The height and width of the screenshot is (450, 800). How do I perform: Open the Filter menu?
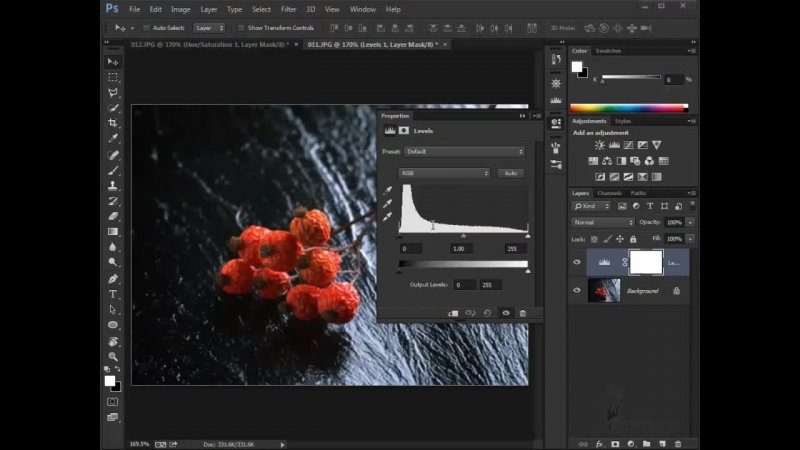[x=288, y=9]
